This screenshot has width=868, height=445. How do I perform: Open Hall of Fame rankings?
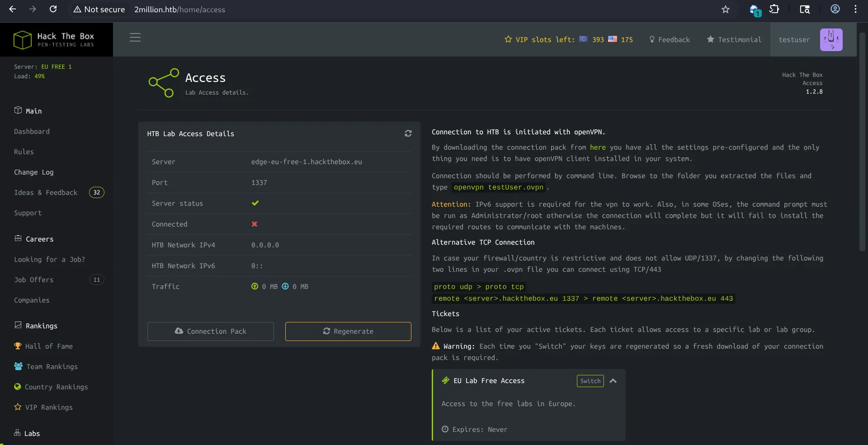point(43,346)
